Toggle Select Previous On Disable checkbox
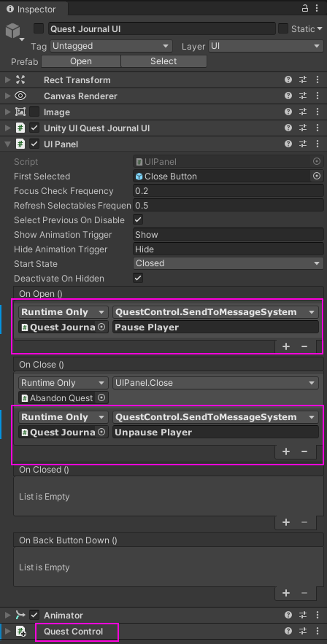Viewport: 327px width, 644px height. [x=139, y=220]
